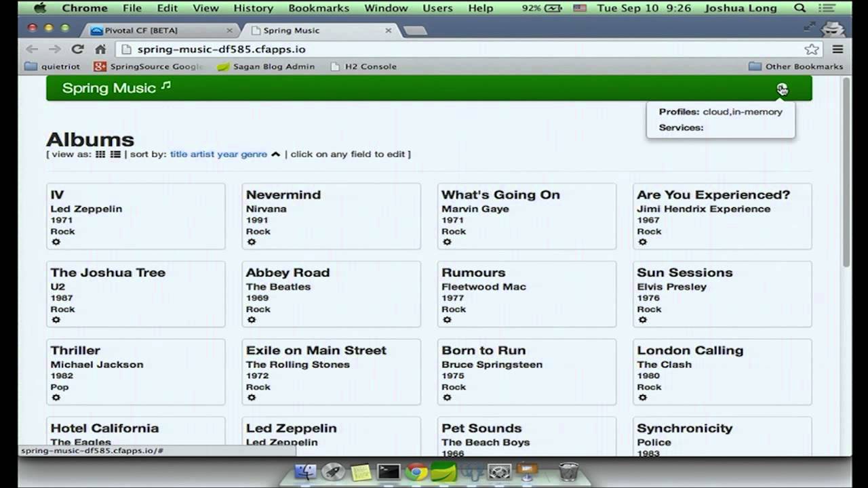Viewport: 868px width, 488px height.
Task: Go to the Chrome home page
Action: (100, 49)
